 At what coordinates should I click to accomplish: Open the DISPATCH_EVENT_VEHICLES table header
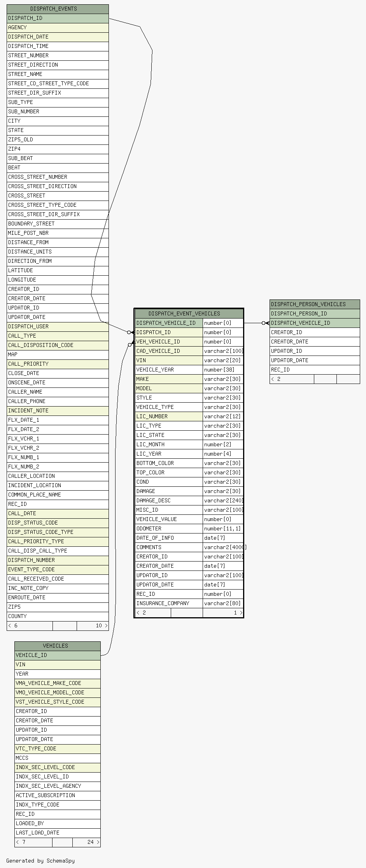[x=189, y=313]
